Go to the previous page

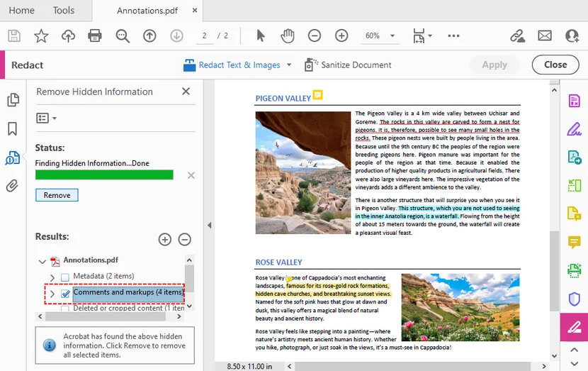[149, 36]
